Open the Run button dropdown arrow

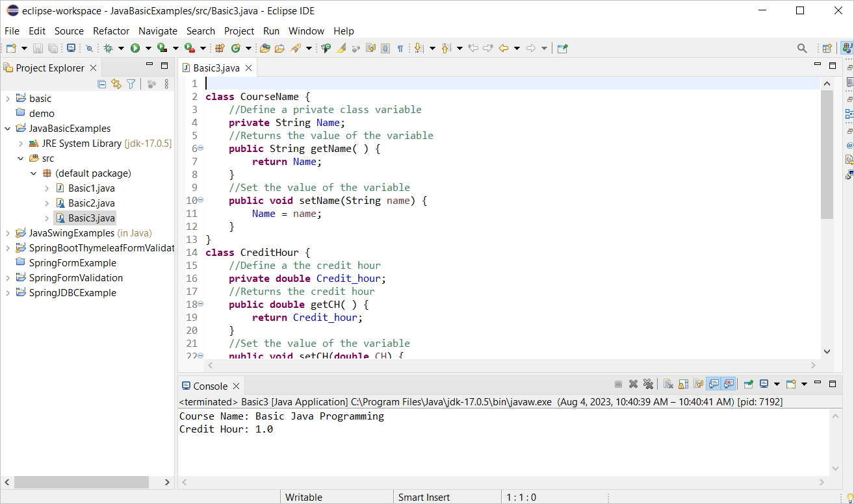click(148, 47)
